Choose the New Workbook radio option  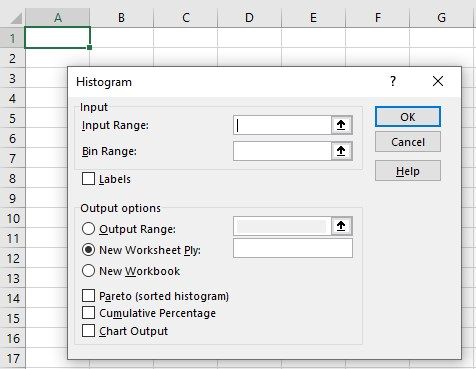(x=88, y=271)
